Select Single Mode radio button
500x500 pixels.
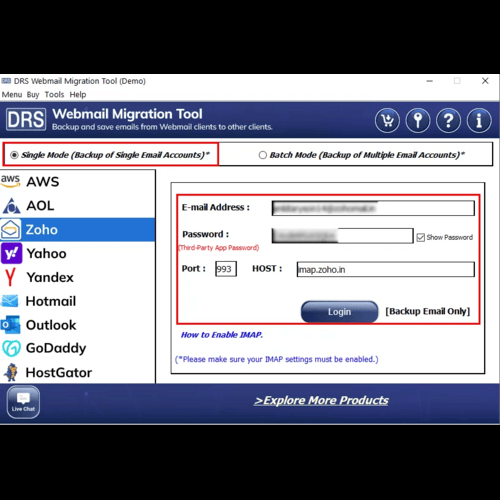[14, 155]
